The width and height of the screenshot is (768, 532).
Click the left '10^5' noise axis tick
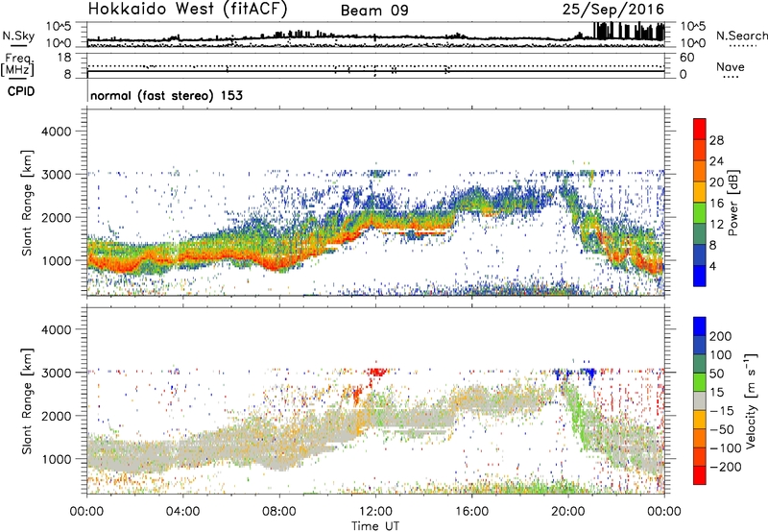pos(59,27)
